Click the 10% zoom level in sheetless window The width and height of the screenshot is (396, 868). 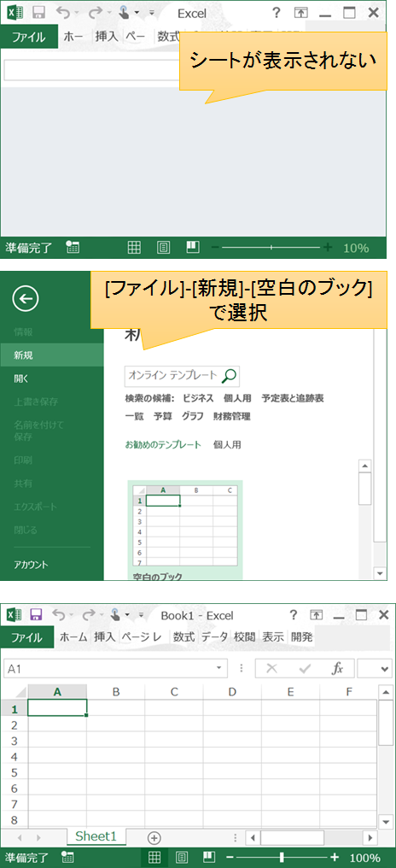[x=356, y=248]
